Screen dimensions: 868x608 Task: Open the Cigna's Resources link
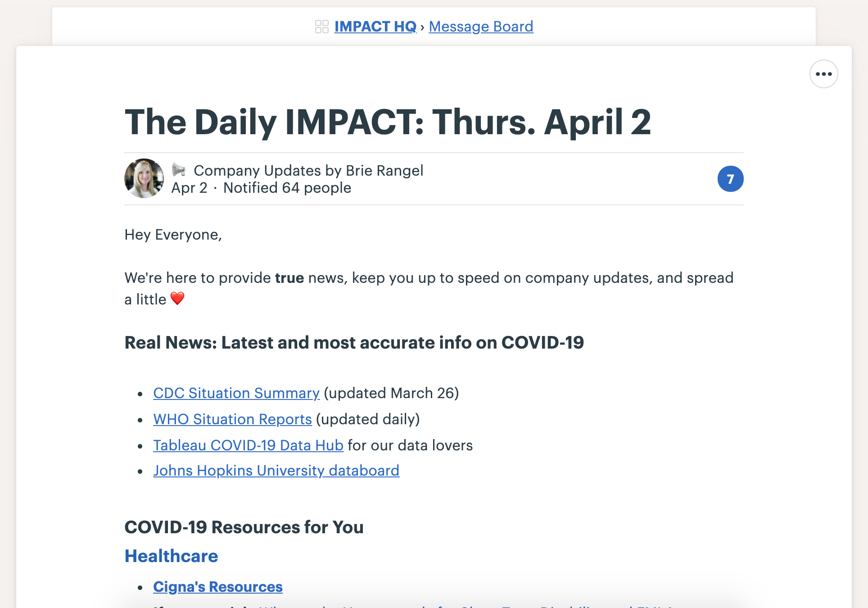tap(218, 587)
